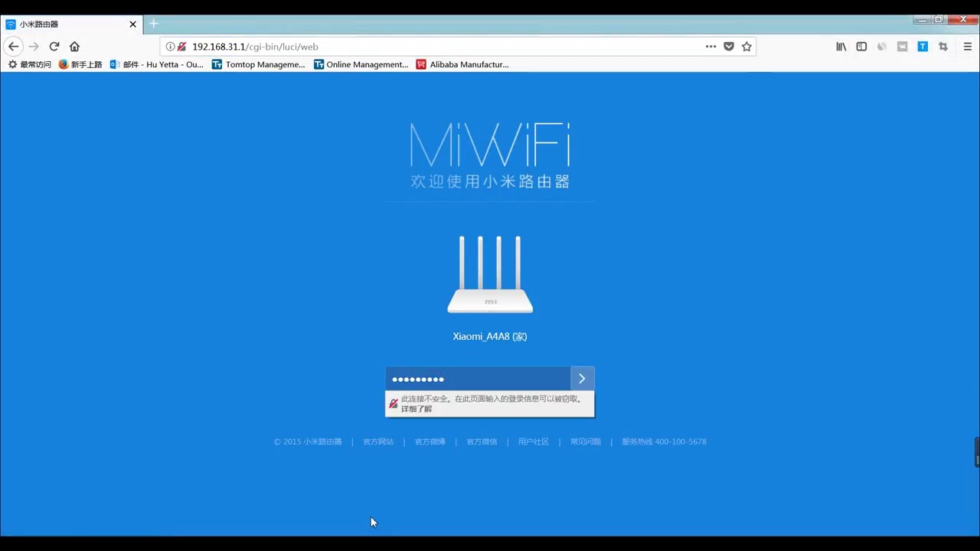Viewport: 980px width, 551px height.
Task: Close the 小米路由器 tab
Action: [132, 24]
